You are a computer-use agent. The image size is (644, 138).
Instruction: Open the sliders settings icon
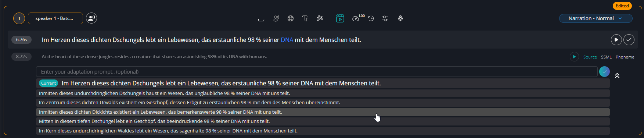385,18
